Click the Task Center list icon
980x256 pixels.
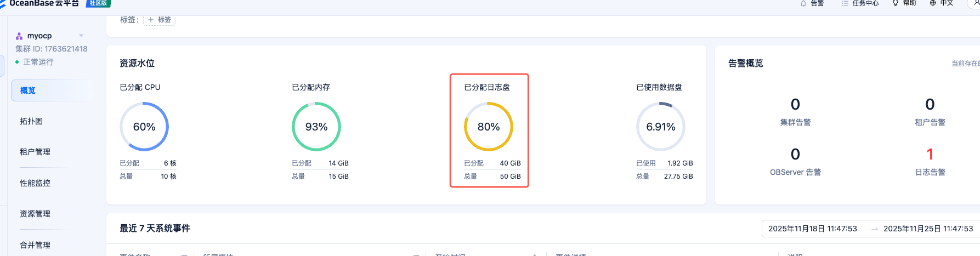point(845,3)
